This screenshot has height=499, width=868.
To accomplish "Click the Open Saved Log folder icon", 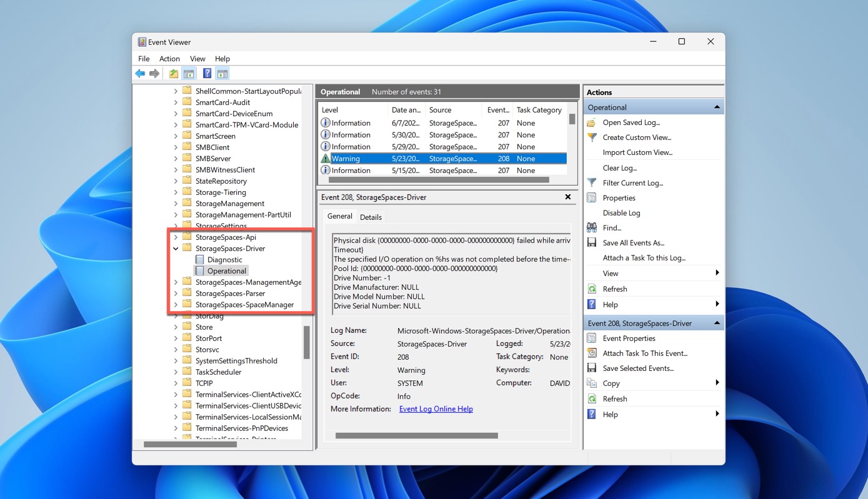I will pyautogui.click(x=592, y=122).
